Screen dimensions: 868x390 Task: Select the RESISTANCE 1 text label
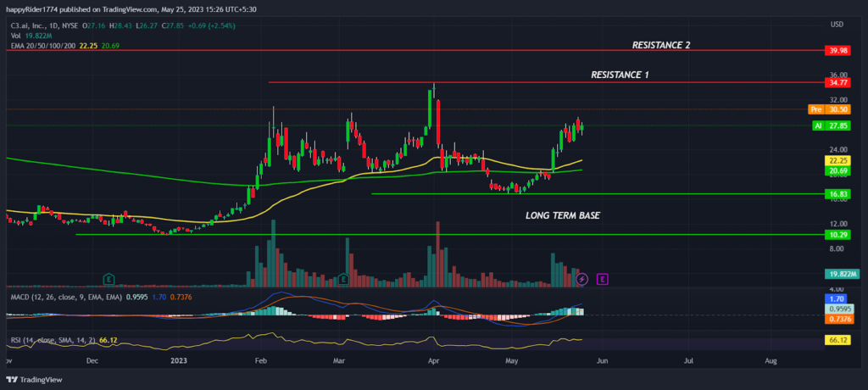click(x=620, y=75)
